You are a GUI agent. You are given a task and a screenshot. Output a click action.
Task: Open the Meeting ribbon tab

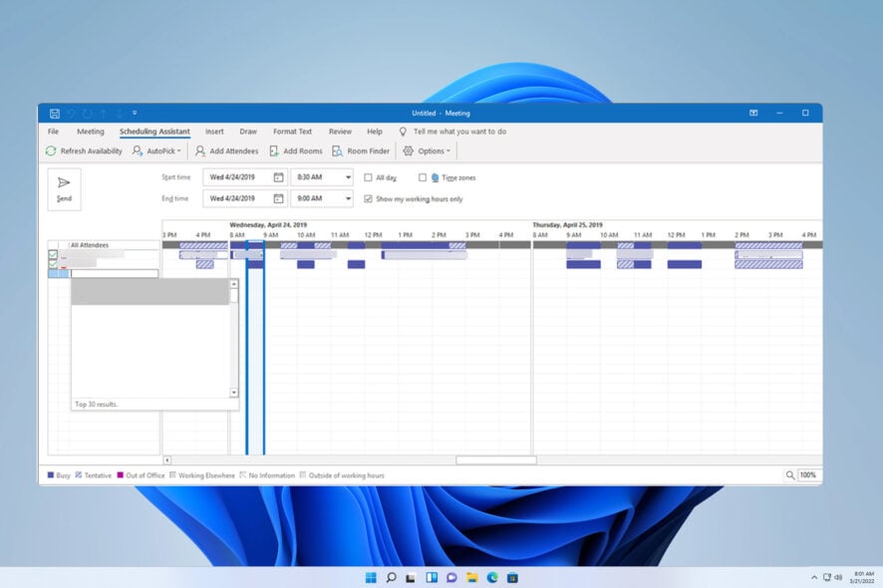tap(91, 131)
